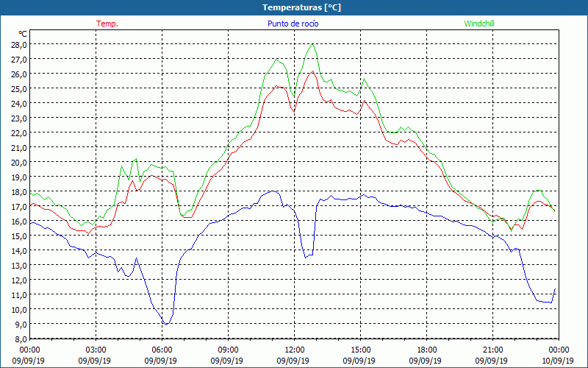588x368 pixels.
Task: Click the blue dew point minimum near 06:00
Action: click(165, 324)
